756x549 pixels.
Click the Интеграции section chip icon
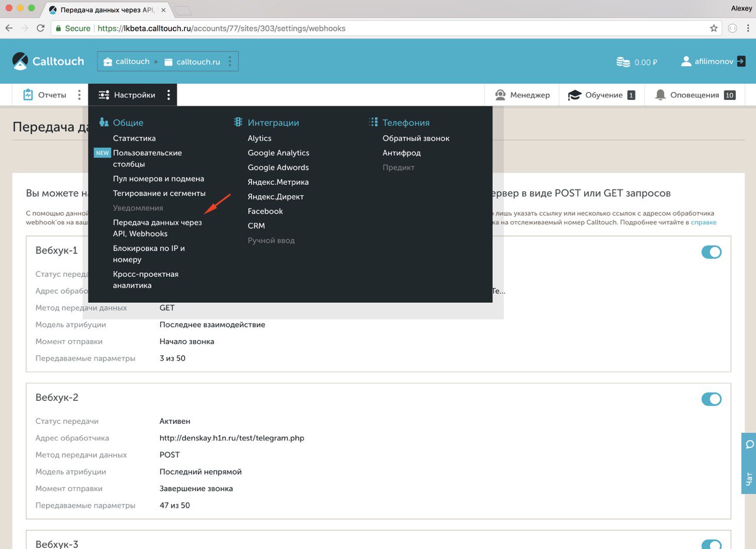[238, 122]
